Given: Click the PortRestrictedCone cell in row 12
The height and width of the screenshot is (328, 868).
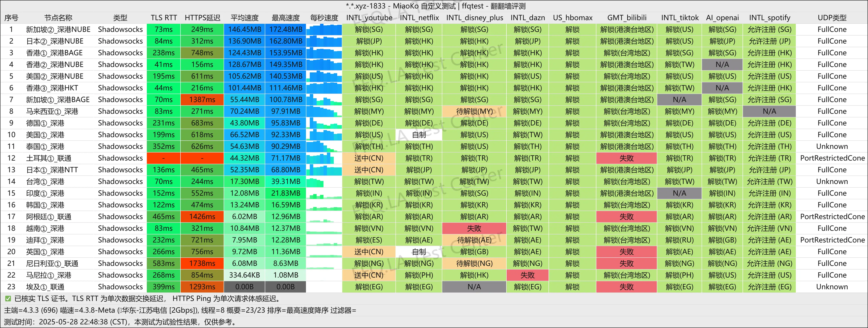Looking at the screenshot, I should point(832,158).
